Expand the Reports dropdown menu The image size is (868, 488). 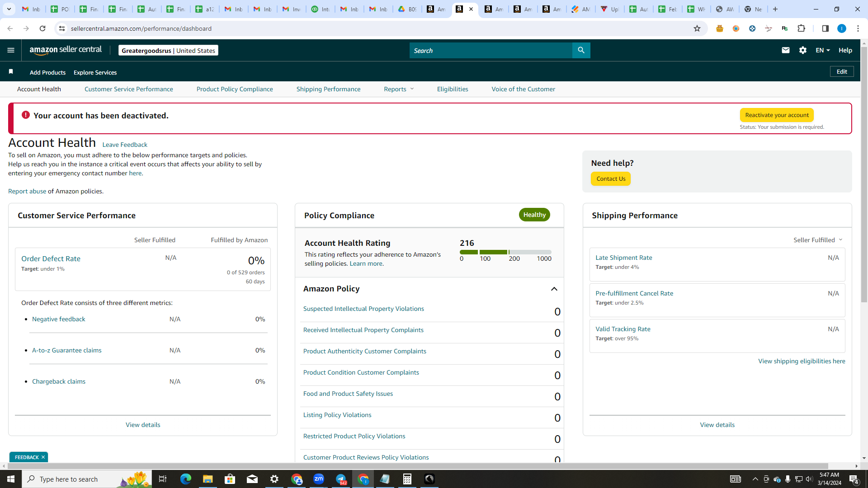(399, 89)
